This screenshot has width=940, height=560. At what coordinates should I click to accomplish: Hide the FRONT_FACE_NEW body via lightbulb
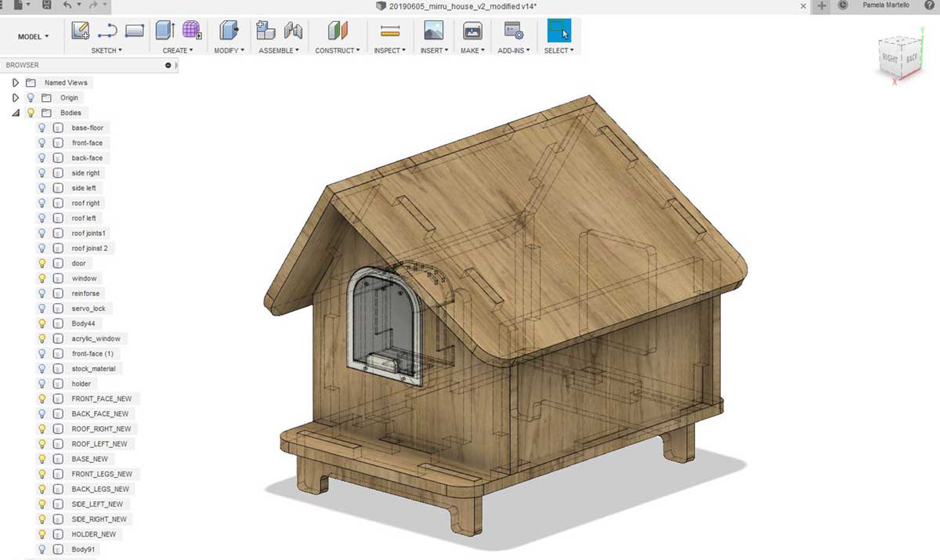coord(42,399)
